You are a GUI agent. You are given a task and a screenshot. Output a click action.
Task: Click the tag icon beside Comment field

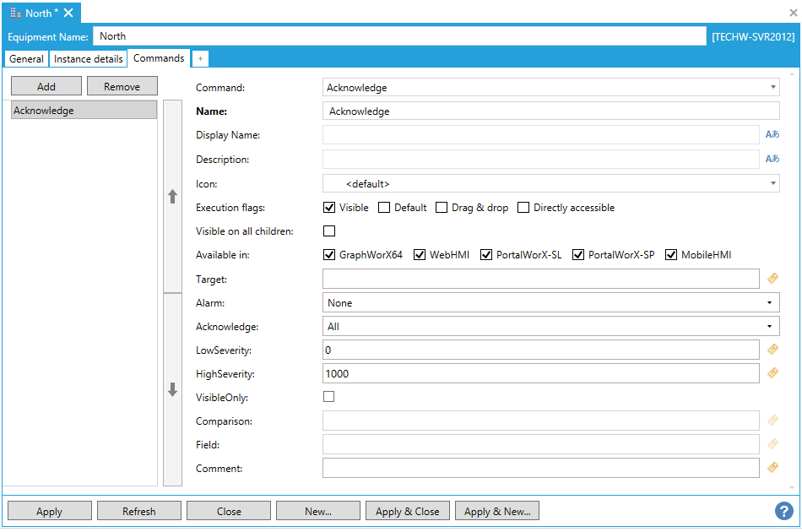pyautogui.click(x=772, y=468)
